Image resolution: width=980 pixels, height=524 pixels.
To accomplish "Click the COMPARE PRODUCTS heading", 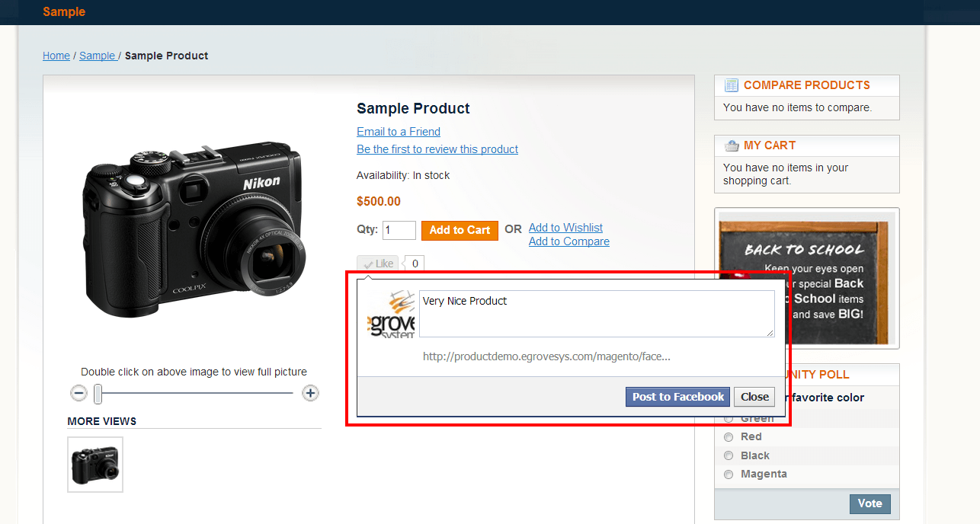I will pos(807,85).
